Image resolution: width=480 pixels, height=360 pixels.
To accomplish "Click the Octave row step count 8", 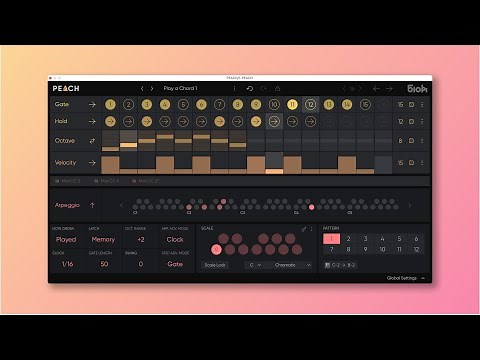I will coord(400,141).
